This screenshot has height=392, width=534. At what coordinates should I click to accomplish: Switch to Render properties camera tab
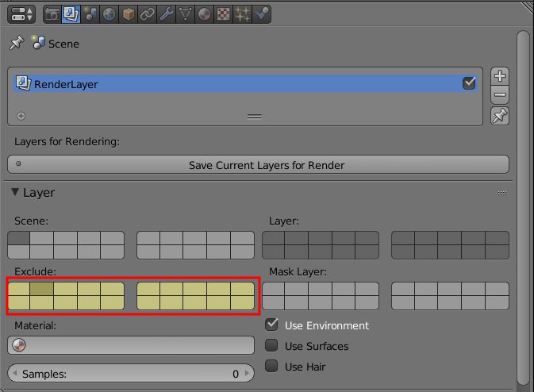(x=52, y=14)
